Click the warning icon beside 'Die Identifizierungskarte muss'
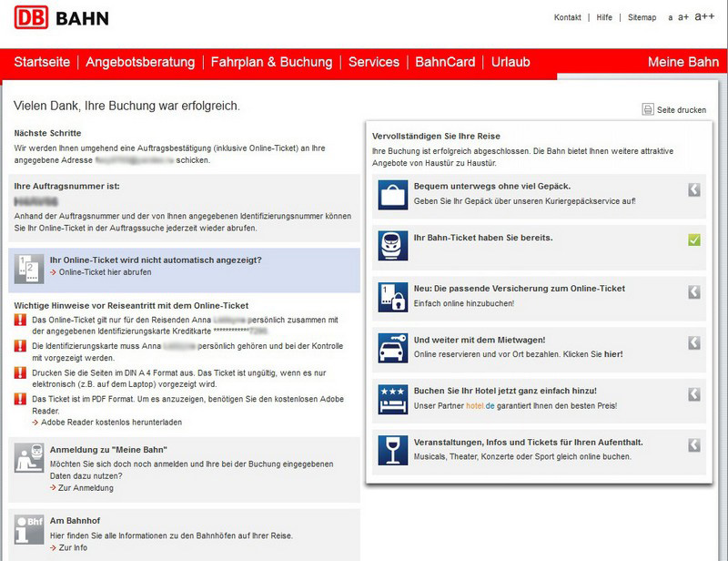 [x=20, y=346]
